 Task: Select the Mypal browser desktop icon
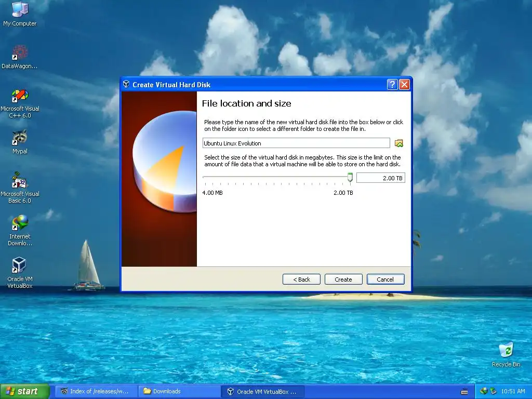point(20,142)
